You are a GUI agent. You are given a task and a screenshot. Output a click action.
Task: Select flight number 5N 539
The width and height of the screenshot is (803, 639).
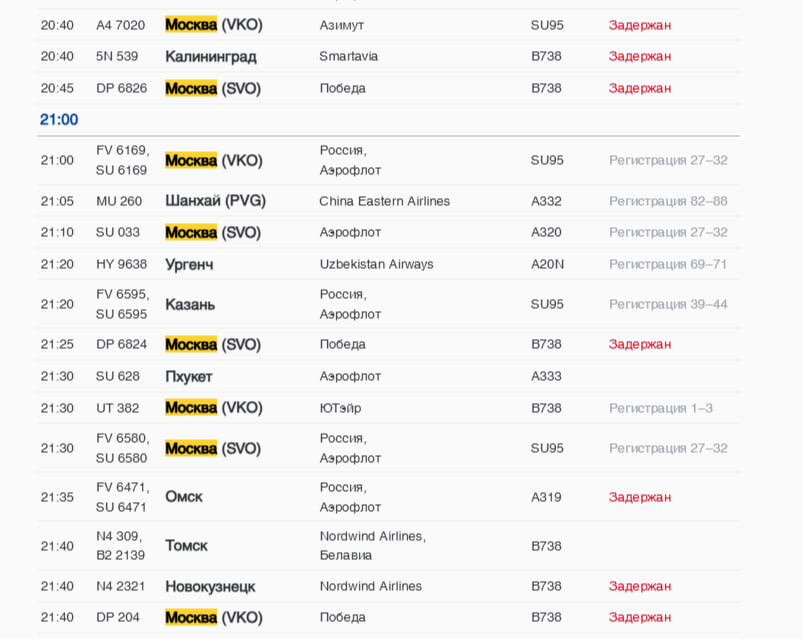point(117,57)
